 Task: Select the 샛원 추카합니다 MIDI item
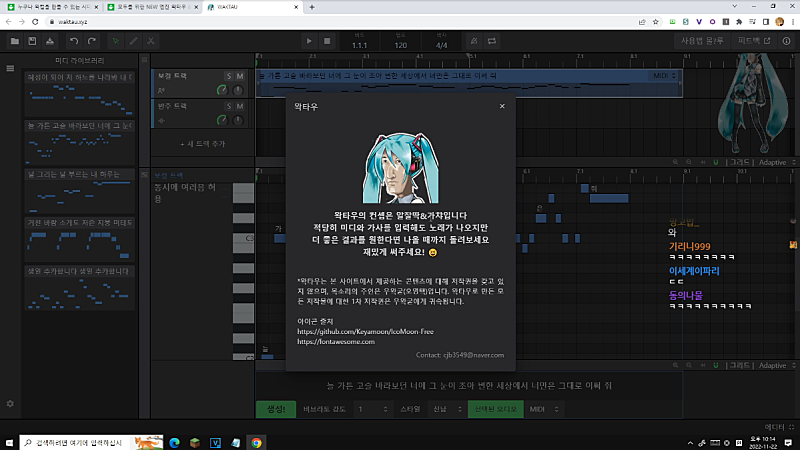pos(80,288)
